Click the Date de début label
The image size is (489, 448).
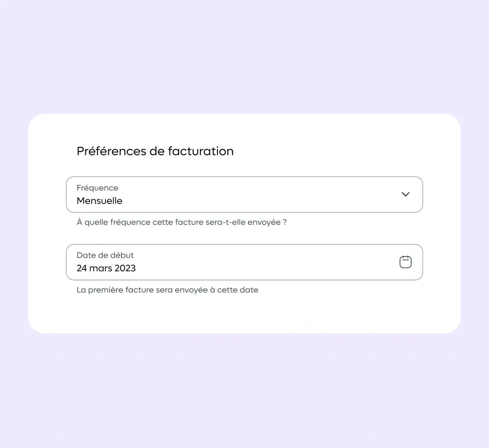click(105, 255)
